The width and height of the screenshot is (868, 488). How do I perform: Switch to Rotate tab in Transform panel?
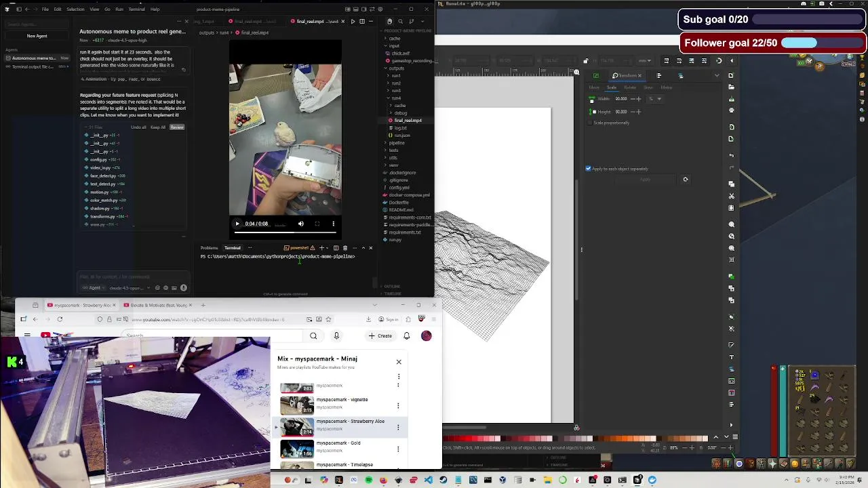point(630,87)
